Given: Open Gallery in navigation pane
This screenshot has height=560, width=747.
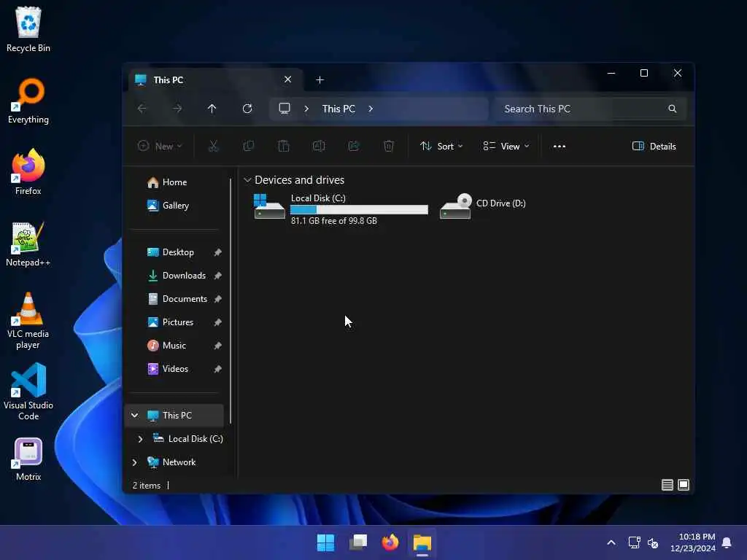Looking at the screenshot, I should pyautogui.click(x=174, y=206).
